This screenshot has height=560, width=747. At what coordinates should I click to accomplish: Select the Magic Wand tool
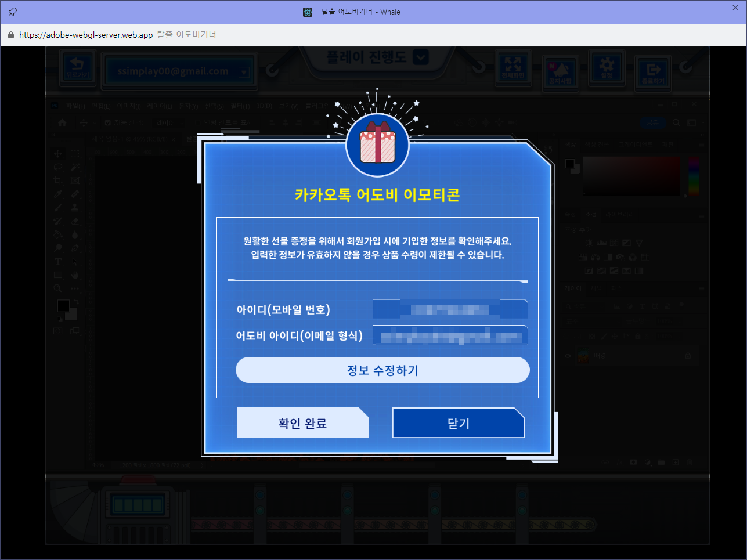[75, 167]
